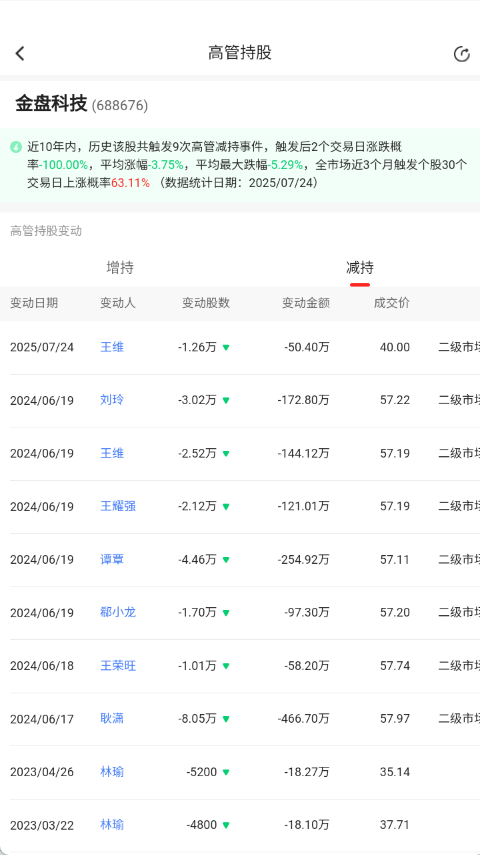The width and height of the screenshot is (480, 855).
Task: Open 王维 link in the -2.52万 row
Action: point(112,453)
